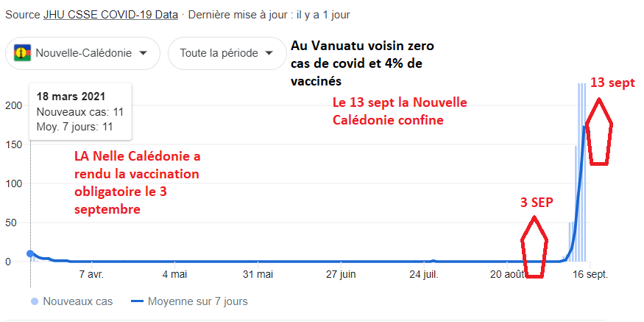Click the Nouvelle-Calédonie flag icon
This screenshot has width=644, height=322.
tap(24, 53)
